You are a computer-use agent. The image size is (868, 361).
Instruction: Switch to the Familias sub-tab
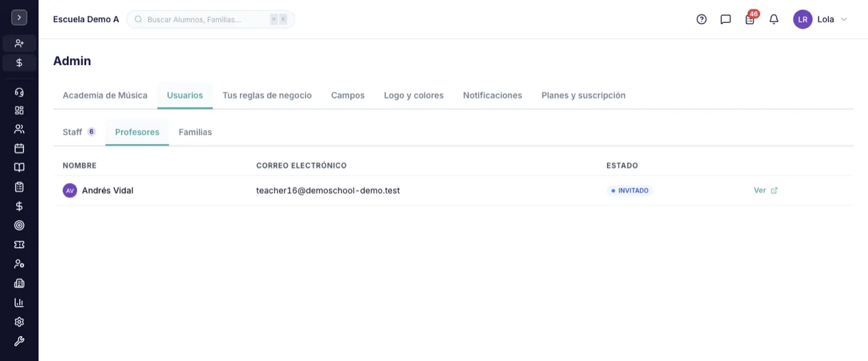[x=195, y=132]
